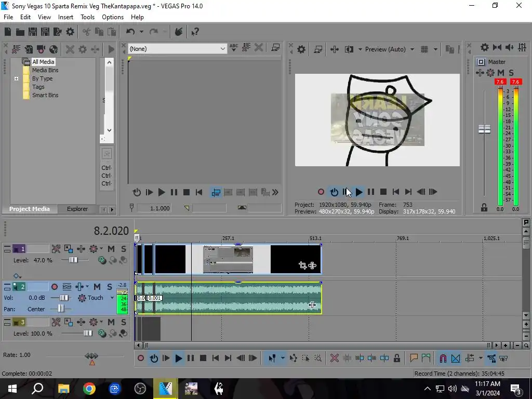
Task: Click the Get Media from Web globe icon
Action: (54, 49)
